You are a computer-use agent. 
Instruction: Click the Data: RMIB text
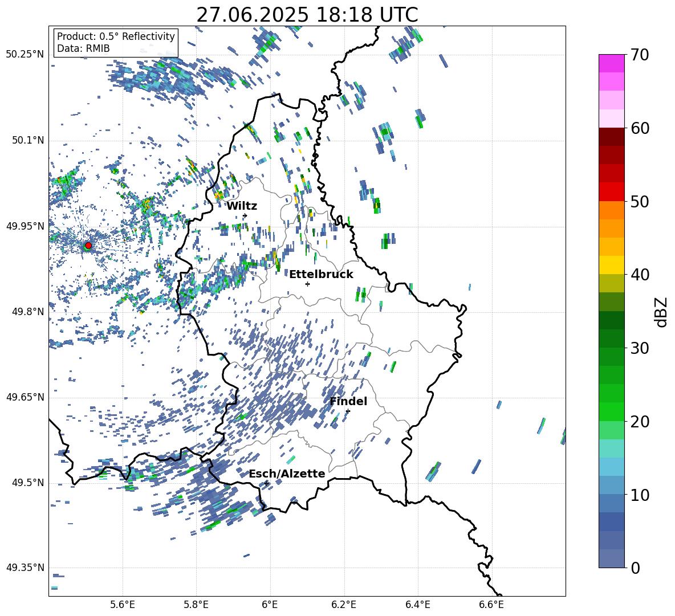(83, 48)
